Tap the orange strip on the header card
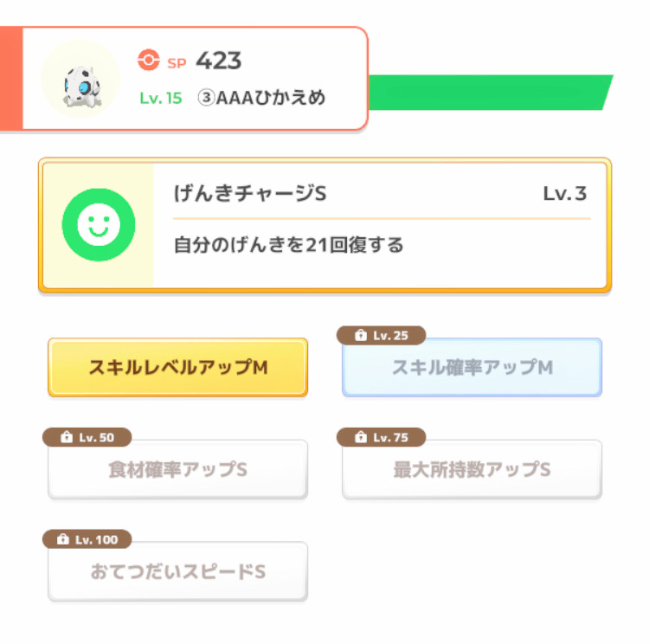 tap(11, 78)
